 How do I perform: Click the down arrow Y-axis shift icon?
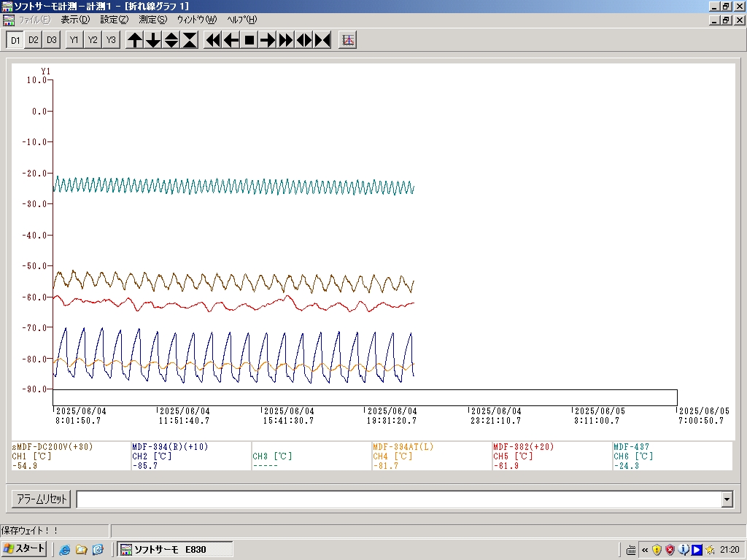pos(153,40)
